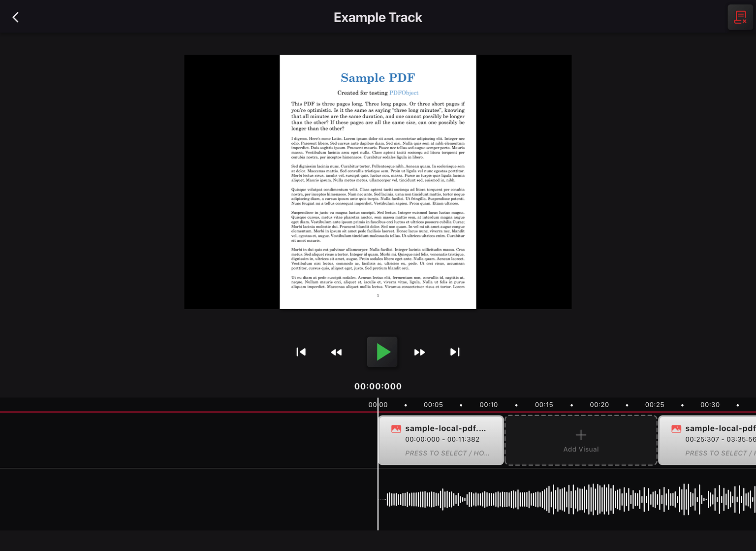Open the PDFObject link in the preview
The width and height of the screenshot is (756, 551).
[x=404, y=93]
